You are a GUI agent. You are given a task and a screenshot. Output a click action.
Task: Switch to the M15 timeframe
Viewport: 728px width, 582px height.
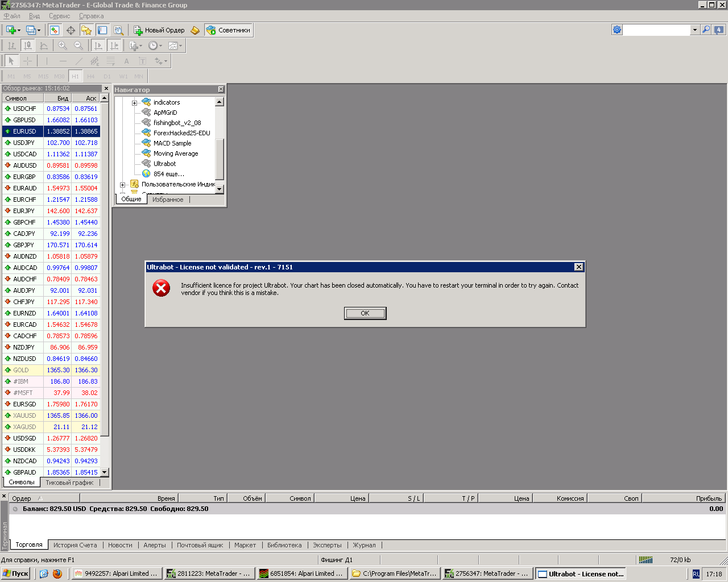tap(43, 76)
